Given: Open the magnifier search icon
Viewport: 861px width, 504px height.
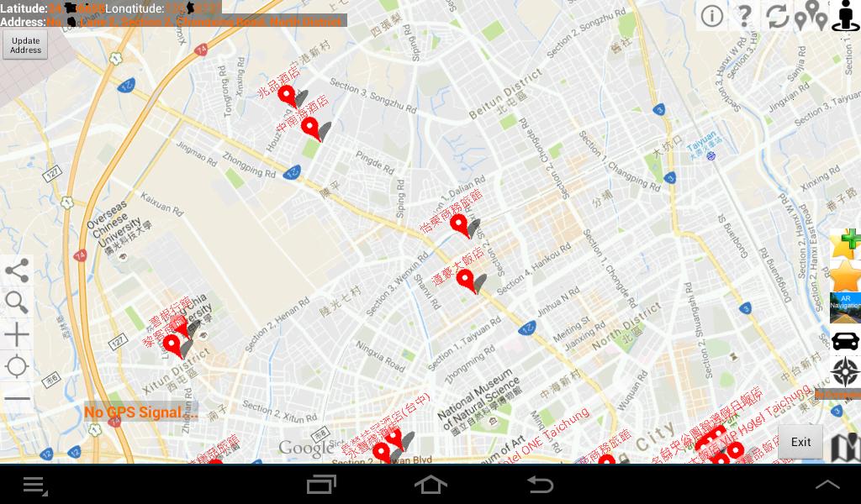Looking at the screenshot, I should tap(17, 302).
